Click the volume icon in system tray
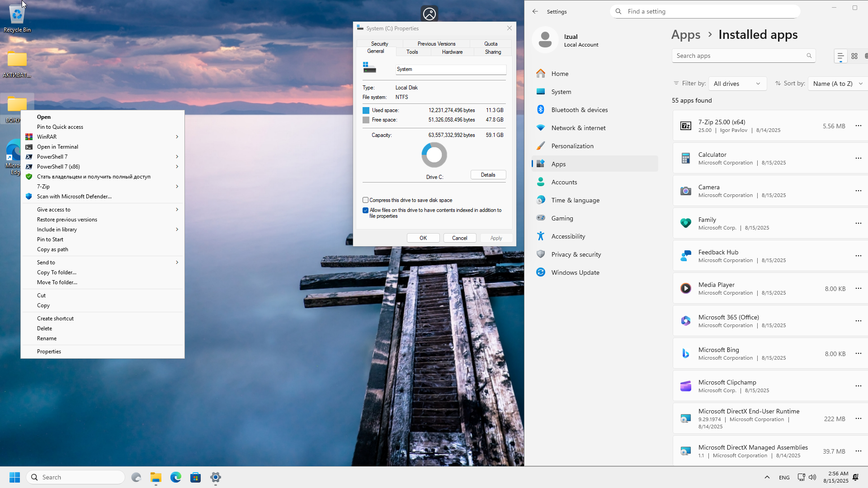 pos(812,477)
